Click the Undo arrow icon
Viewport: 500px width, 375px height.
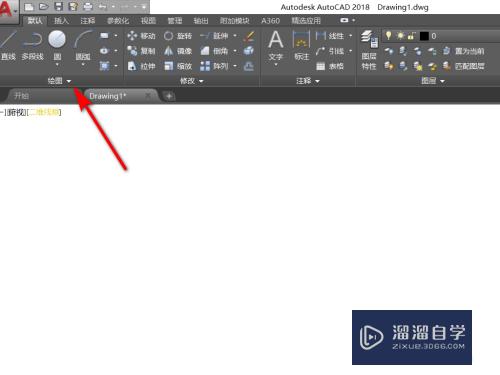click(103, 7)
